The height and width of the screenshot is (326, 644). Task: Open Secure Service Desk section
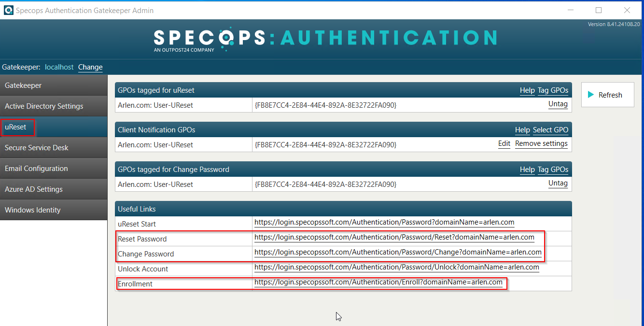click(54, 148)
